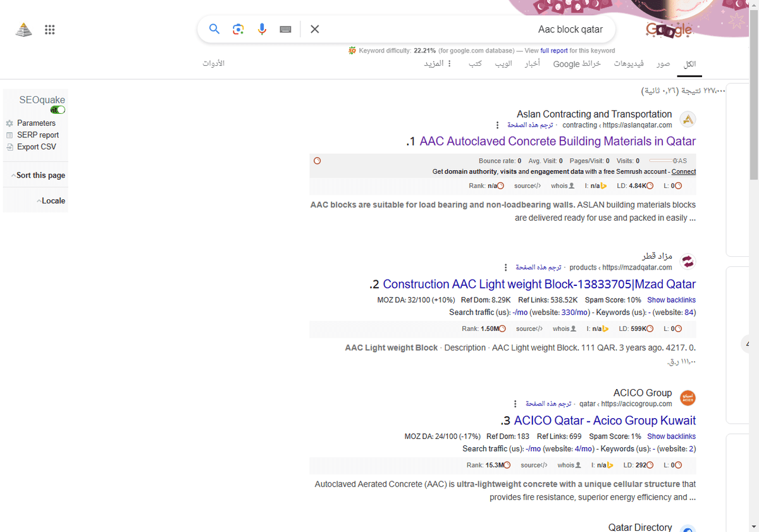Click the whois icon for aslanqatar.com
Viewport: 759px width, 532px height.
click(x=562, y=185)
